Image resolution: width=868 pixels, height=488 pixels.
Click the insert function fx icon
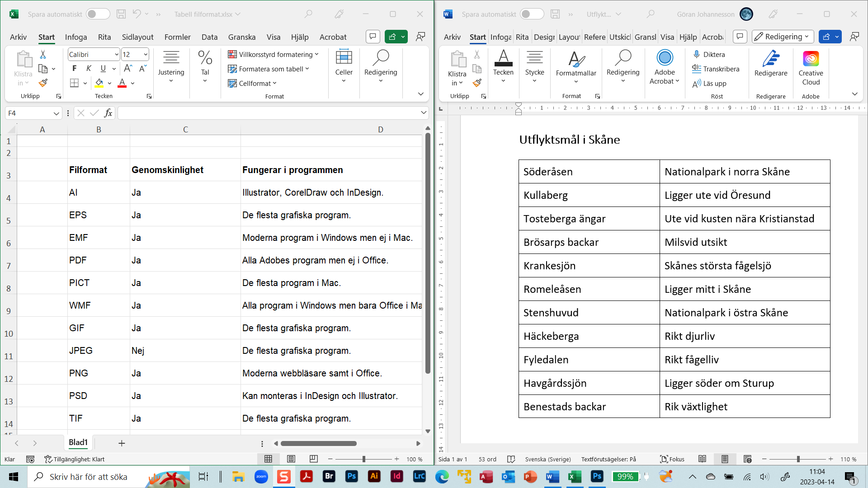(x=108, y=113)
